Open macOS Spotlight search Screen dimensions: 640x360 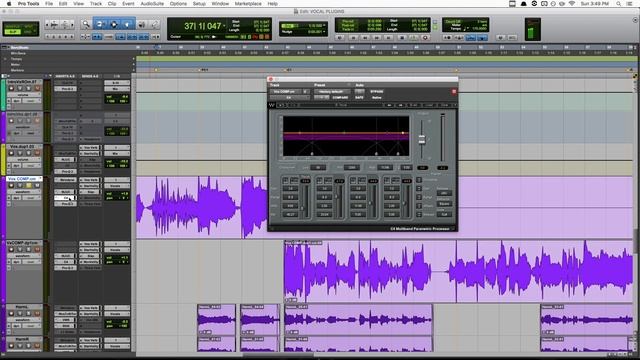[619, 4]
